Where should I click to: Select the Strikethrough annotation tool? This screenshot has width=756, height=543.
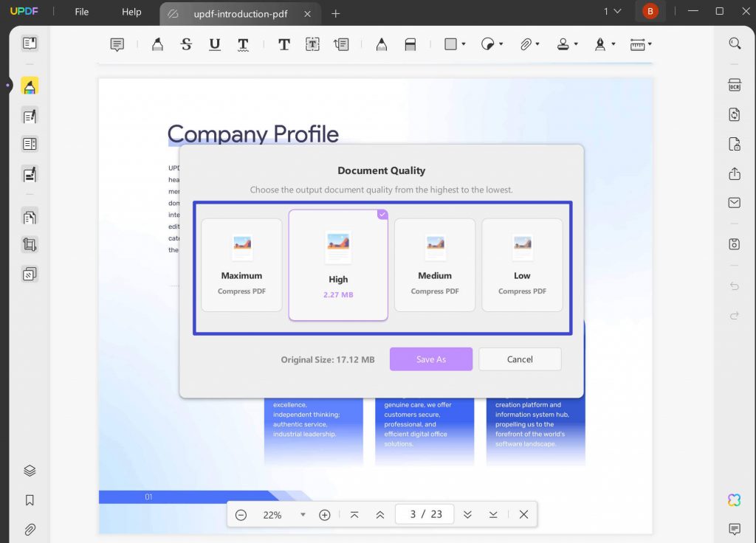(185, 44)
